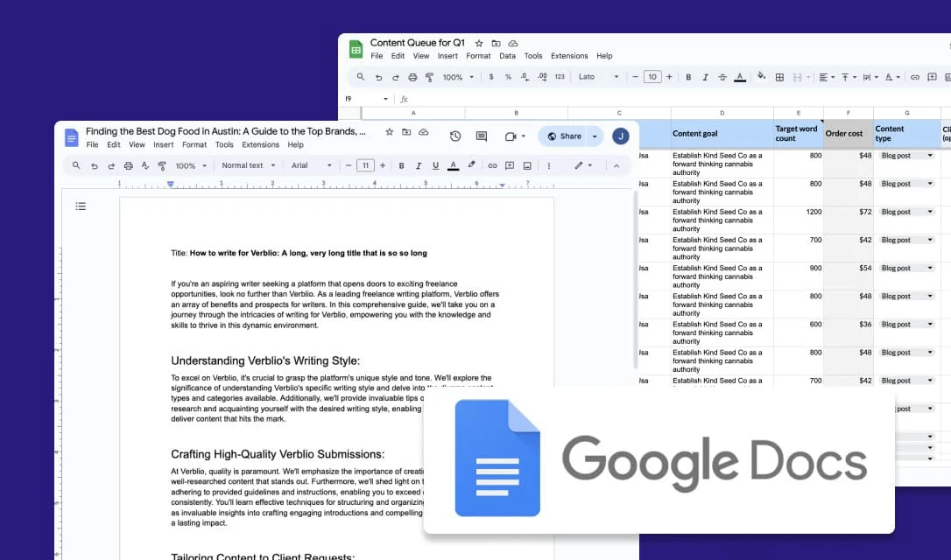Expand the Share options arrow in Docs

(595, 136)
